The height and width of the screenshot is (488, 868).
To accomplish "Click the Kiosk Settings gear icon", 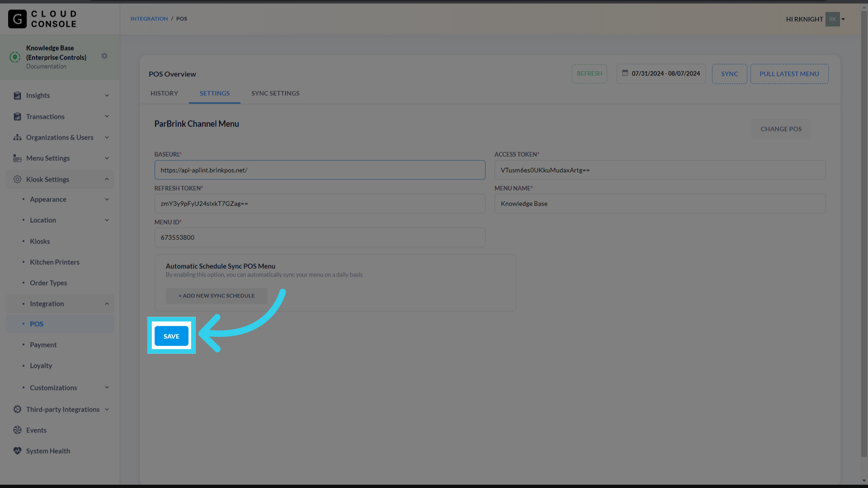I will pos(17,179).
